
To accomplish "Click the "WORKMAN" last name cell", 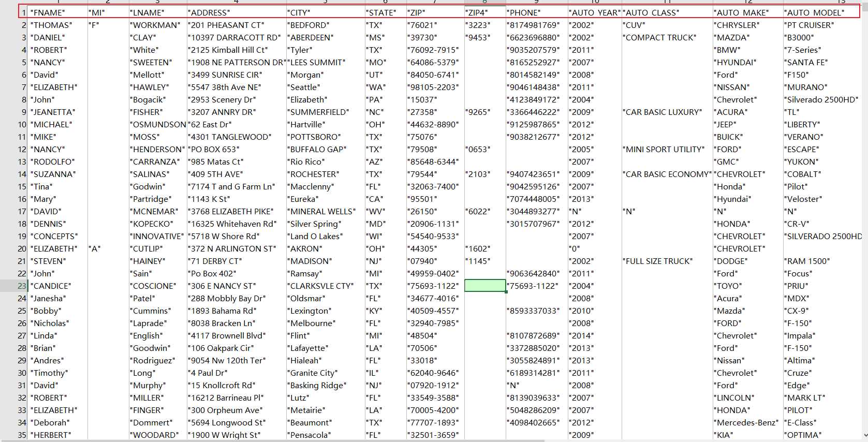I will [x=158, y=25].
